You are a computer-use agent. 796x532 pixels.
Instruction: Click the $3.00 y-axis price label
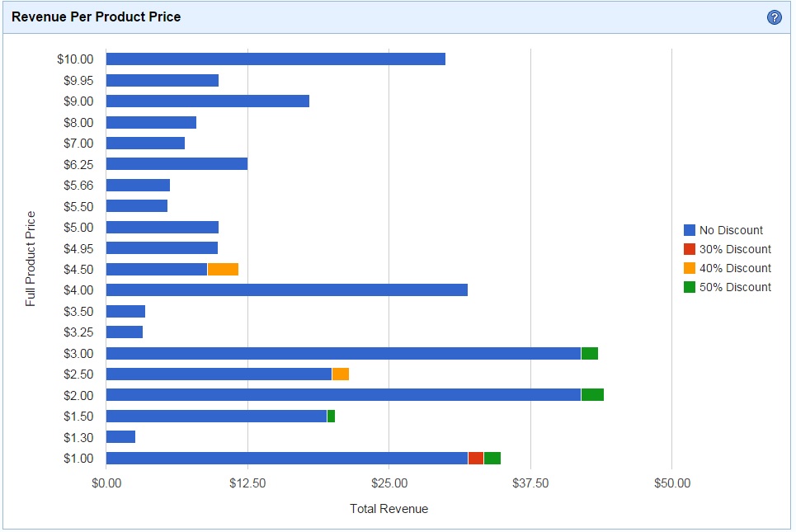coord(78,354)
